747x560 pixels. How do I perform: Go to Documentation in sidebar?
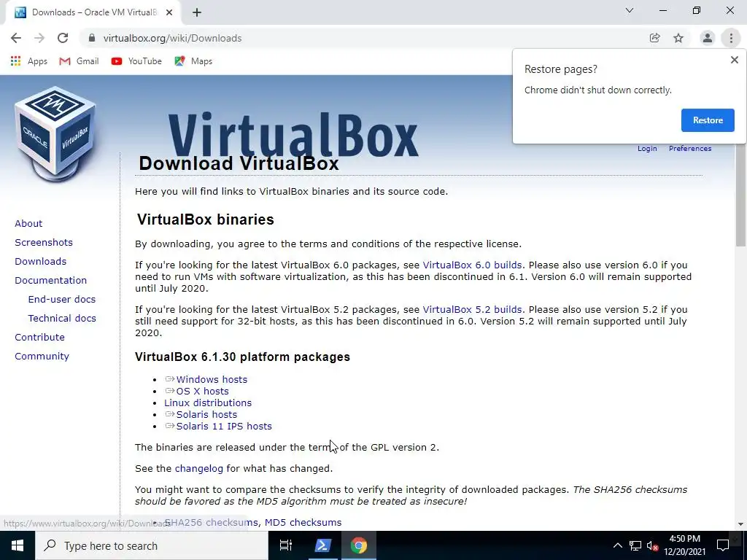pos(50,281)
